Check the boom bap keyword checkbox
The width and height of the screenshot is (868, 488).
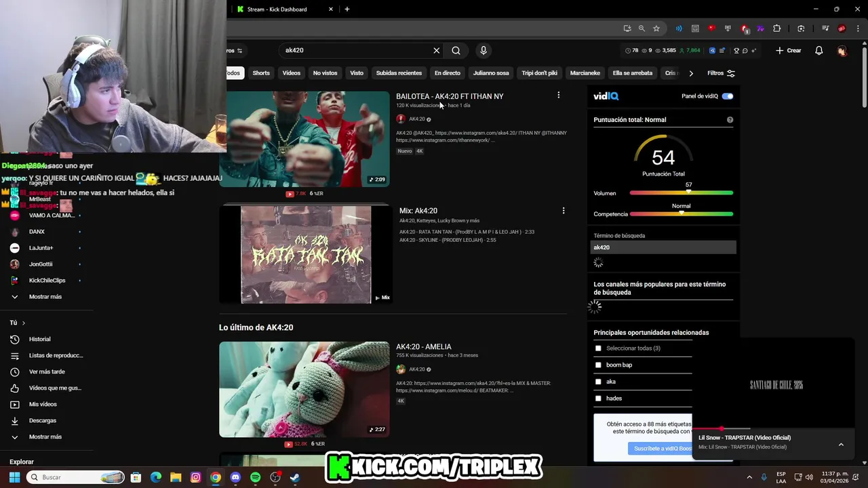(x=598, y=365)
